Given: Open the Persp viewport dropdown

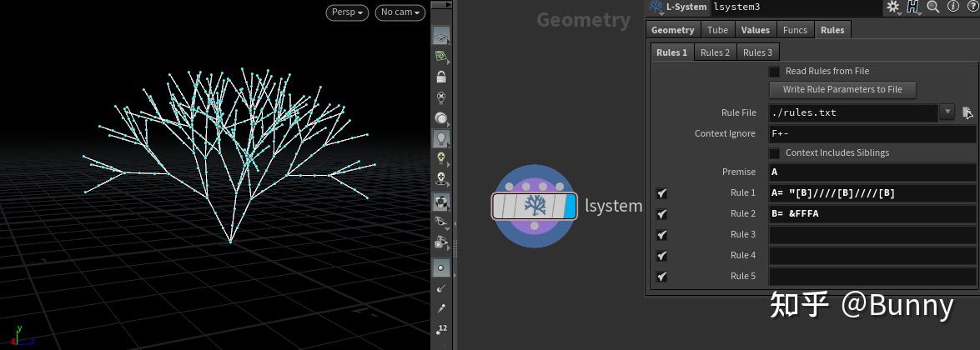Looking at the screenshot, I should (x=347, y=12).
